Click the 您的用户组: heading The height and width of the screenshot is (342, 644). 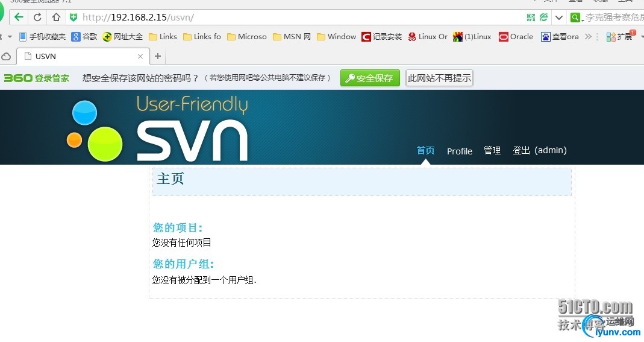pos(184,264)
